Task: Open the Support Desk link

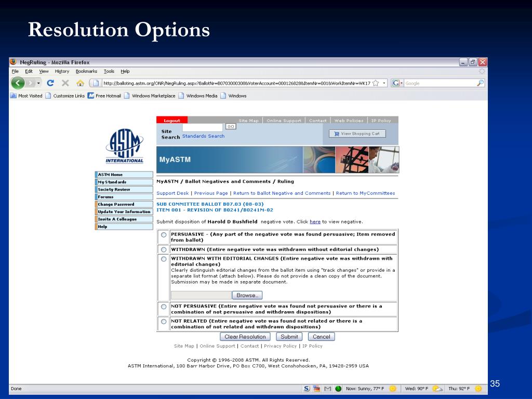Action: pos(172,193)
